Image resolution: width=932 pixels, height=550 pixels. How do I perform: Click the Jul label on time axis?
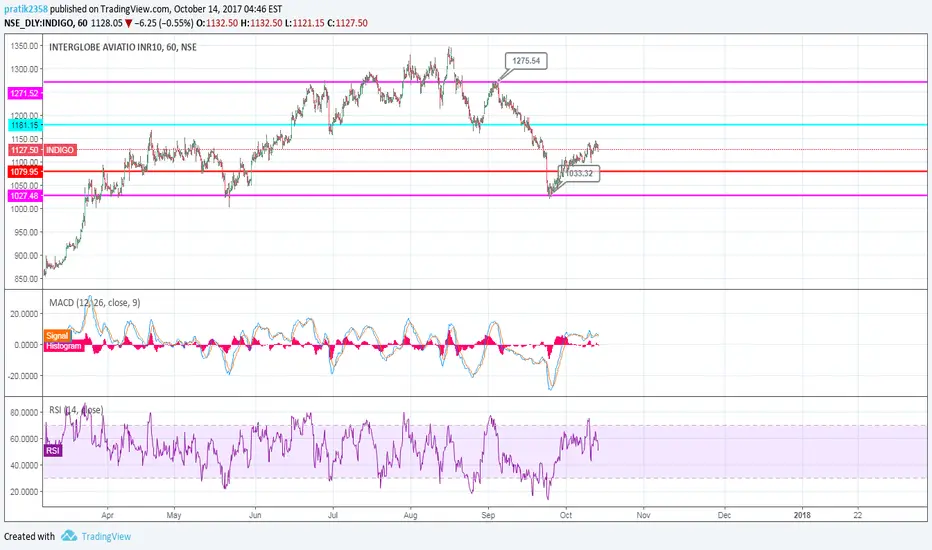[x=333, y=515]
